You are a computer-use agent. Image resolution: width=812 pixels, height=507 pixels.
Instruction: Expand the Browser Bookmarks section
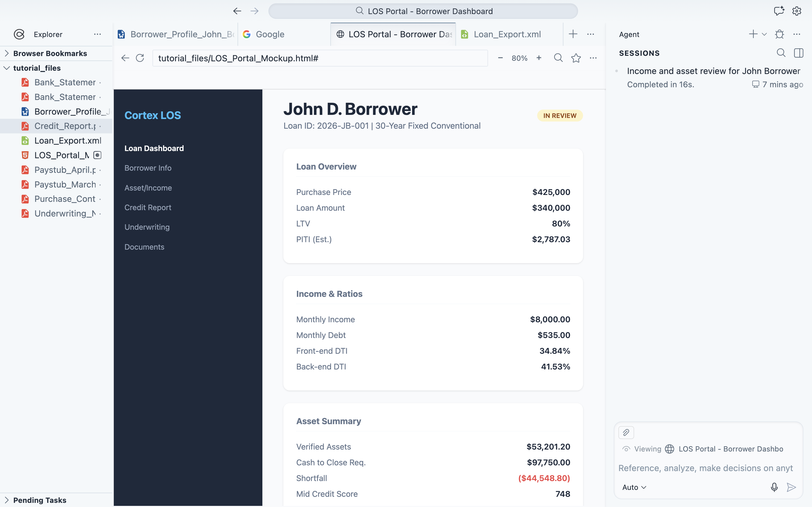6,53
